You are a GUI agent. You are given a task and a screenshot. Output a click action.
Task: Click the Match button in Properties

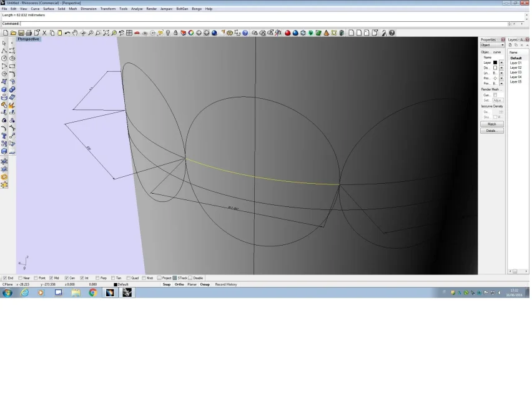point(491,124)
